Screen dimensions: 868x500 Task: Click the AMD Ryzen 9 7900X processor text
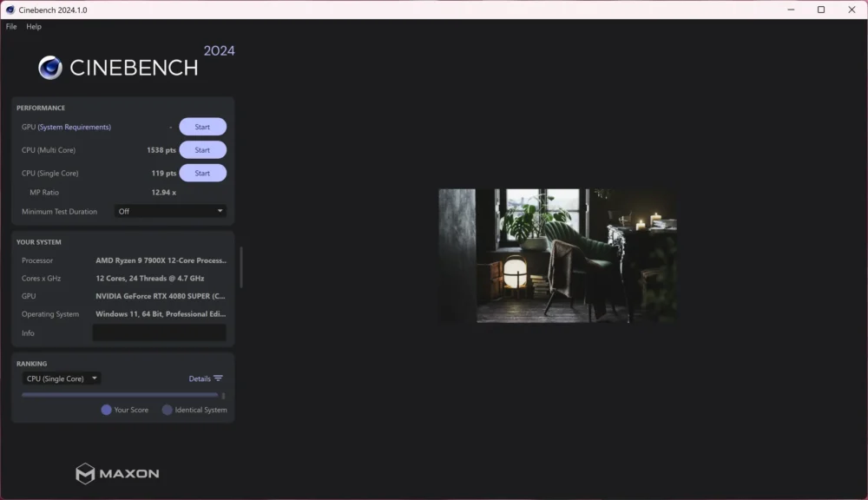[x=161, y=260]
